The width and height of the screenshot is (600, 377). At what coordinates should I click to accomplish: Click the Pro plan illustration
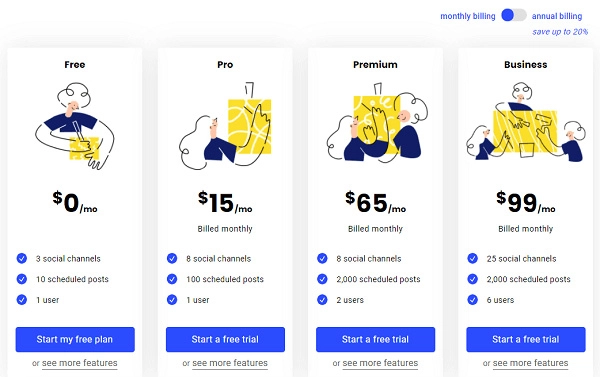pos(225,126)
